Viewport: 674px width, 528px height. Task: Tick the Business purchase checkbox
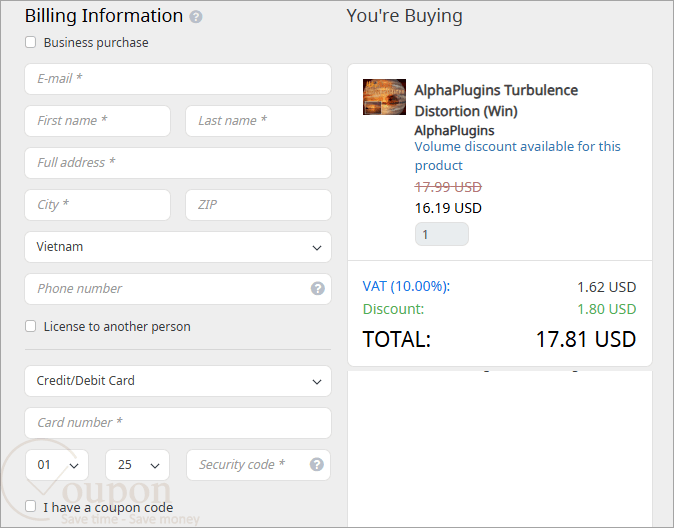pyautogui.click(x=31, y=42)
